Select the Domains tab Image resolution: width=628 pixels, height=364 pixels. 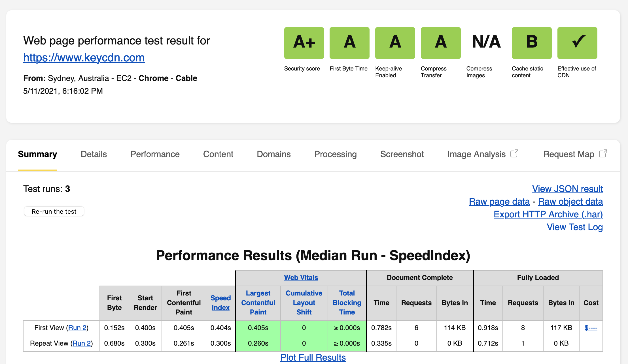[274, 154]
